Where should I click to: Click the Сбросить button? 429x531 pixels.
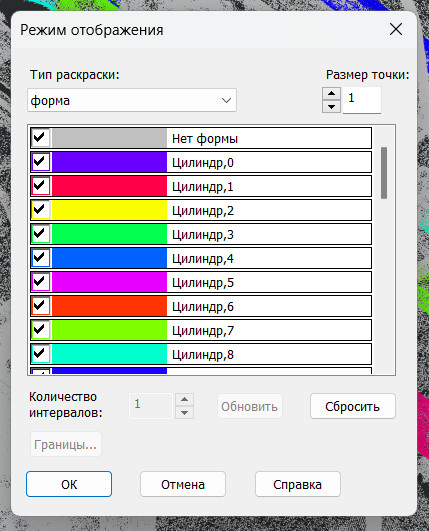(352, 406)
